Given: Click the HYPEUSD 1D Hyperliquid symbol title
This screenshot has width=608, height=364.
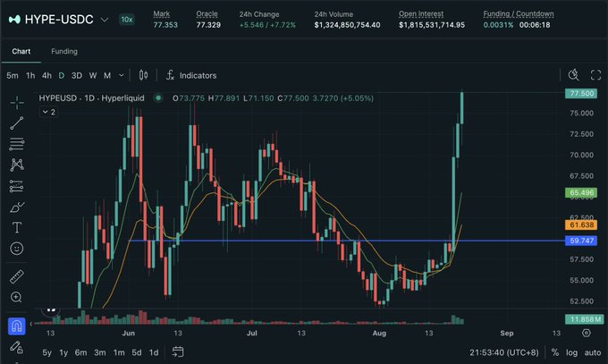Looking at the screenshot, I should pyautogui.click(x=91, y=98).
